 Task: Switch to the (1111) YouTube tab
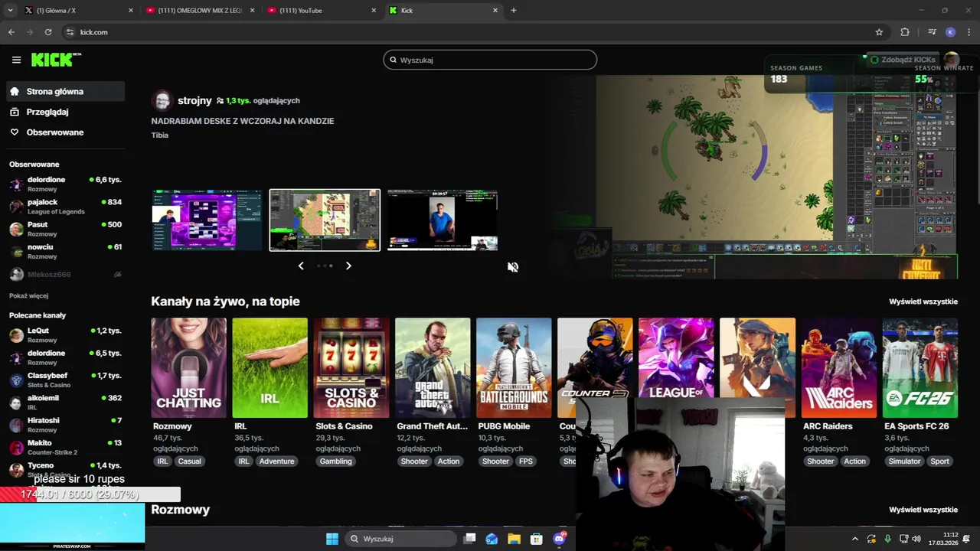[x=322, y=11]
